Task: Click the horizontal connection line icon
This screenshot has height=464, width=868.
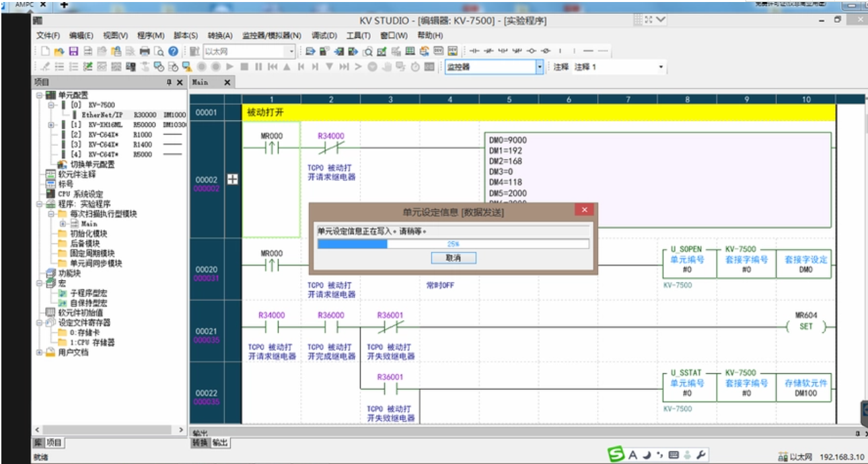Action: pos(589,51)
